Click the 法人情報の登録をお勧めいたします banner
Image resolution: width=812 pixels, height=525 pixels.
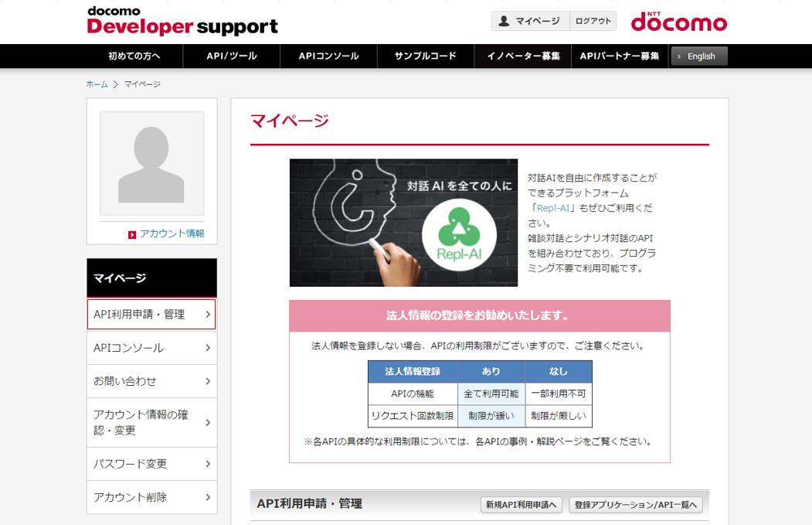coord(480,315)
